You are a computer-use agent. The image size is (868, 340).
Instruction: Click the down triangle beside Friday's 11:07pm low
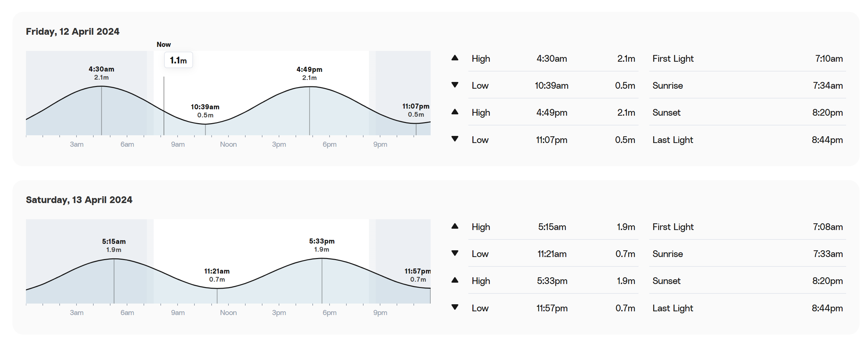pos(455,139)
